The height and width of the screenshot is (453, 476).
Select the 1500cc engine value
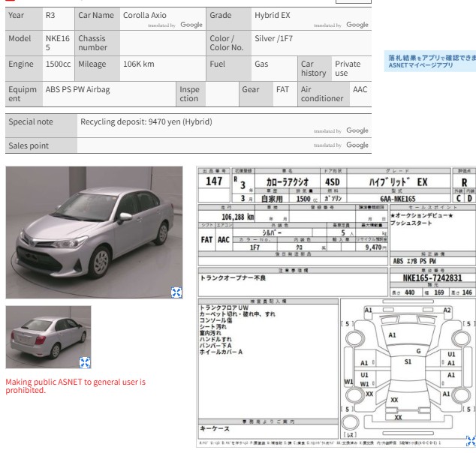(x=58, y=64)
